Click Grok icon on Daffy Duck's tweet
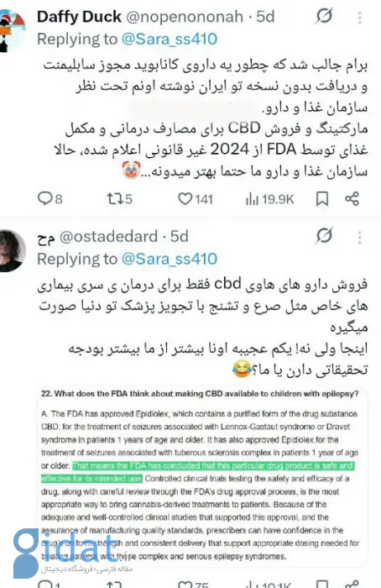Screen dimensions: 381x588 pyautogui.click(x=325, y=16)
